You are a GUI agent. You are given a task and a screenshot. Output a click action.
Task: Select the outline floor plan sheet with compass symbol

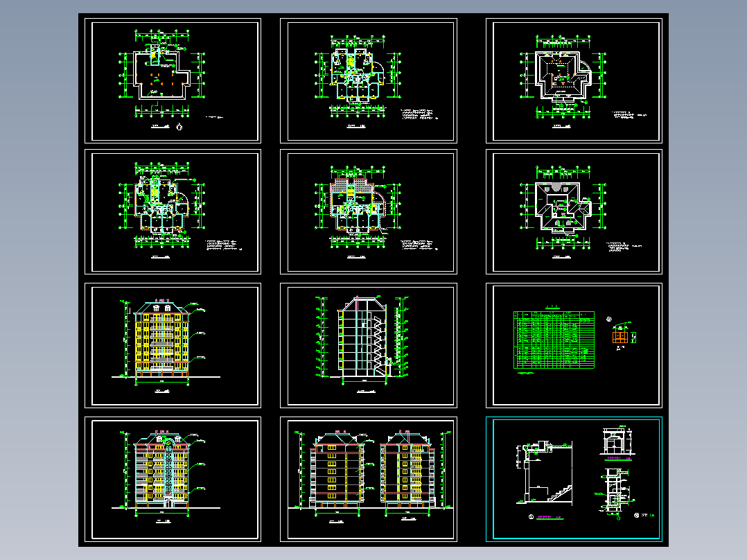pyautogui.click(x=173, y=80)
